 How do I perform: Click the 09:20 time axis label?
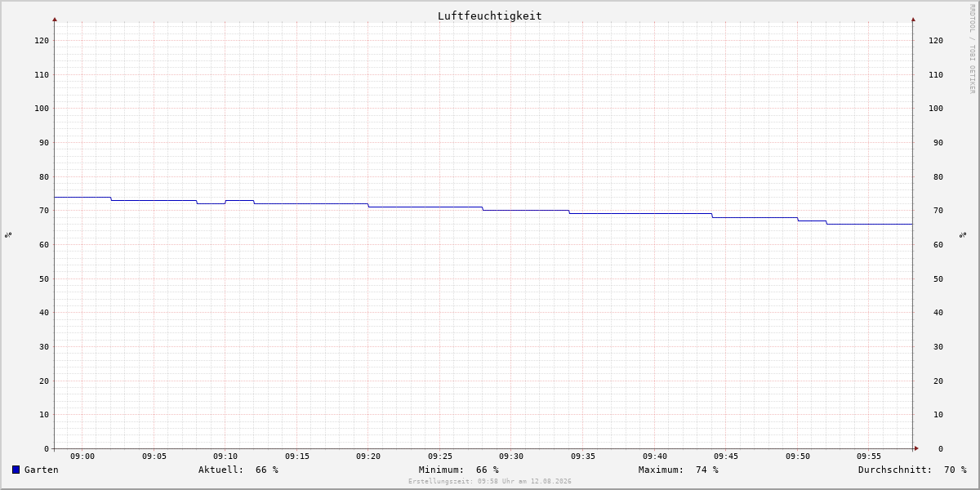tap(368, 457)
